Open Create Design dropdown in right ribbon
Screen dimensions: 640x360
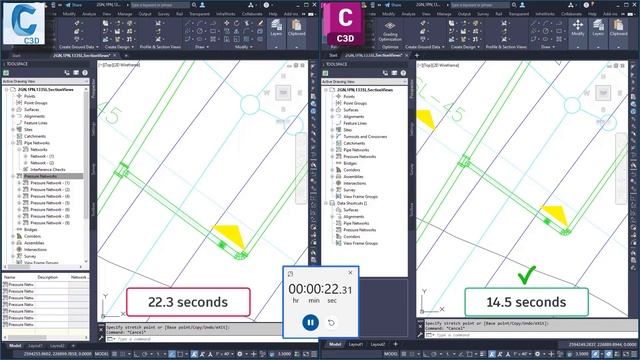point(465,47)
